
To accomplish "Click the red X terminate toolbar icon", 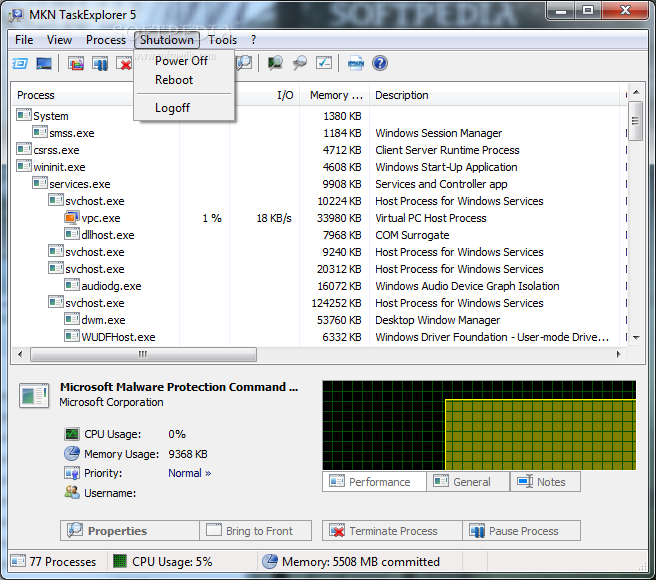I will pyautogui.click(x=125, y=64).
